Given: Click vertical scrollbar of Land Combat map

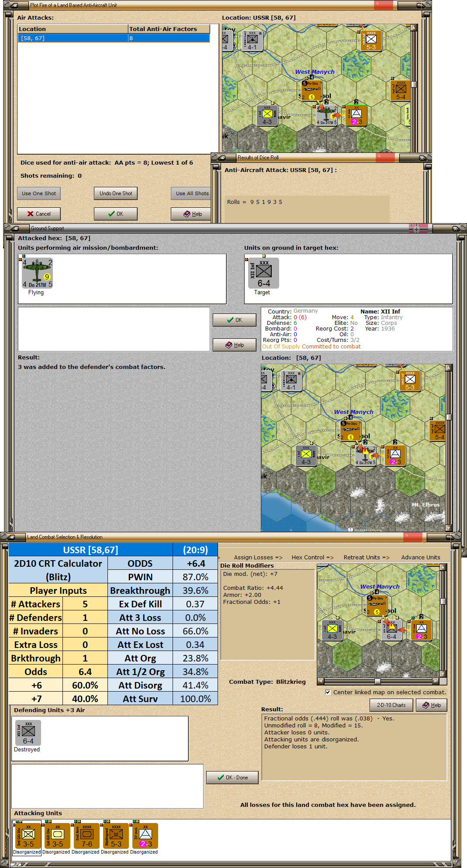Looking at the screenshot, I should [x=443, y=620].
